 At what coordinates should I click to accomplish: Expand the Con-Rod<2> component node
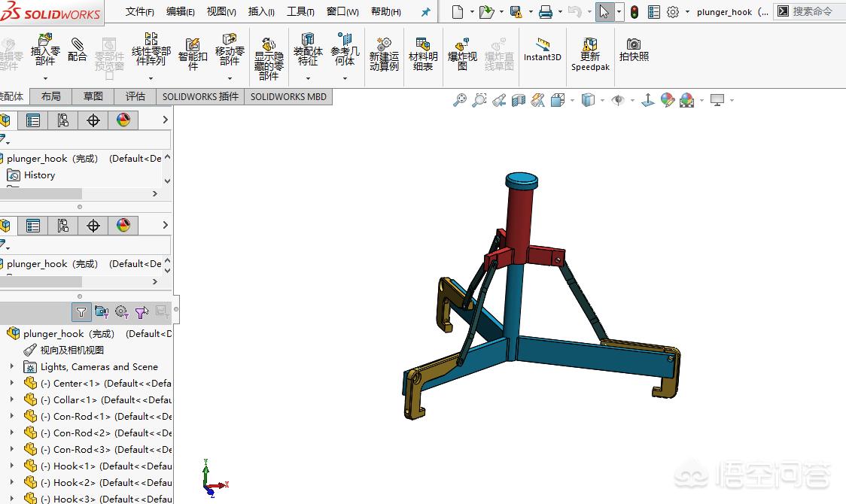point(12,433)
